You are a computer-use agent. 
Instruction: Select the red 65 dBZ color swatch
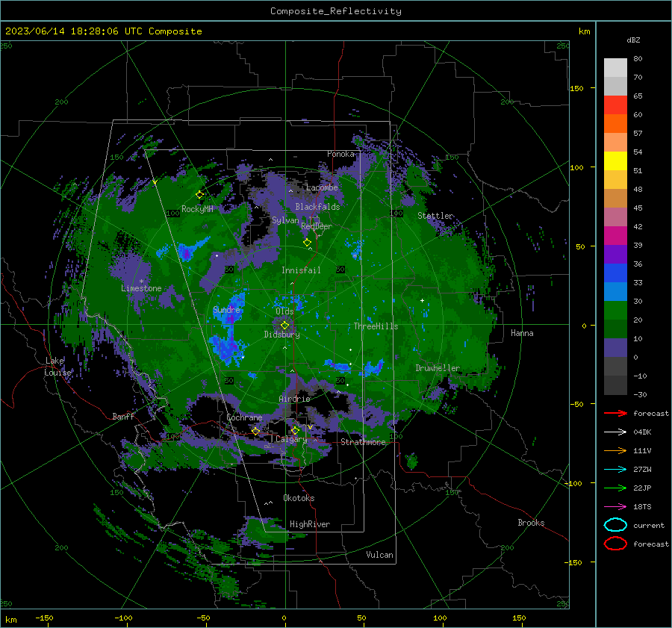pos(615,105)
